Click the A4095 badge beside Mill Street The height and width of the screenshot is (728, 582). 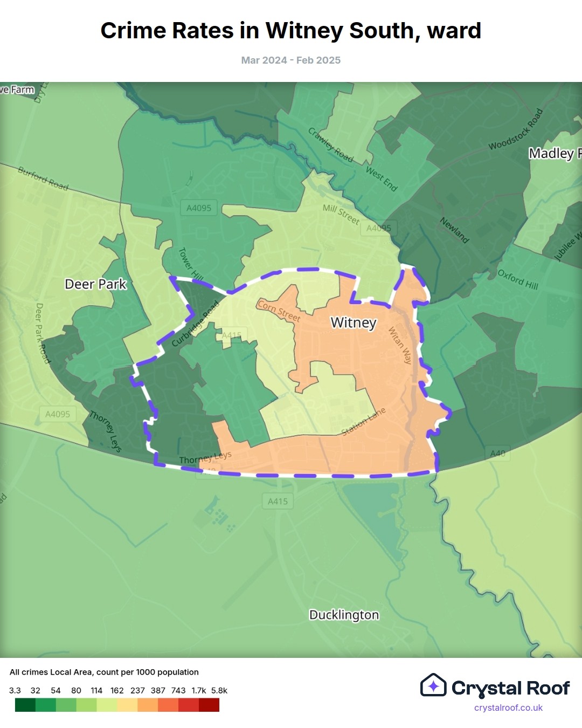point(378,228)
